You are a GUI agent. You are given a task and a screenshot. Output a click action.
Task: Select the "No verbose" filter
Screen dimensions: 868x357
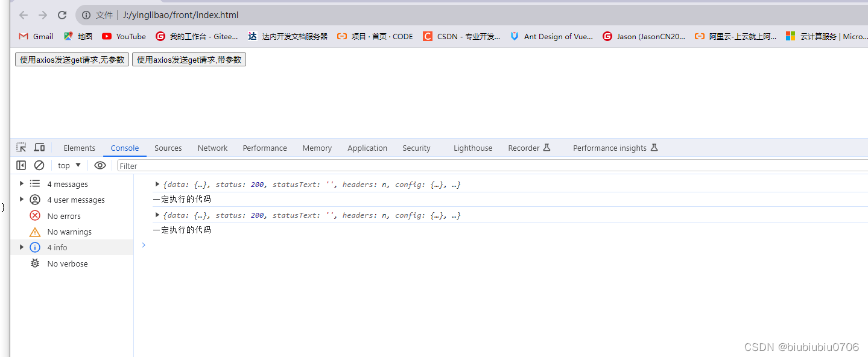[x=67, y=263]
